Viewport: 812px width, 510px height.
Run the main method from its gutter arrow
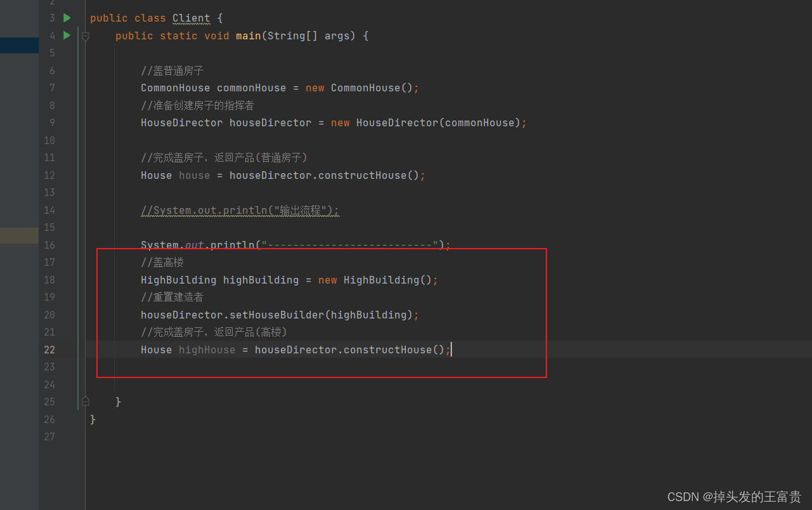click(x=67, y=36)
